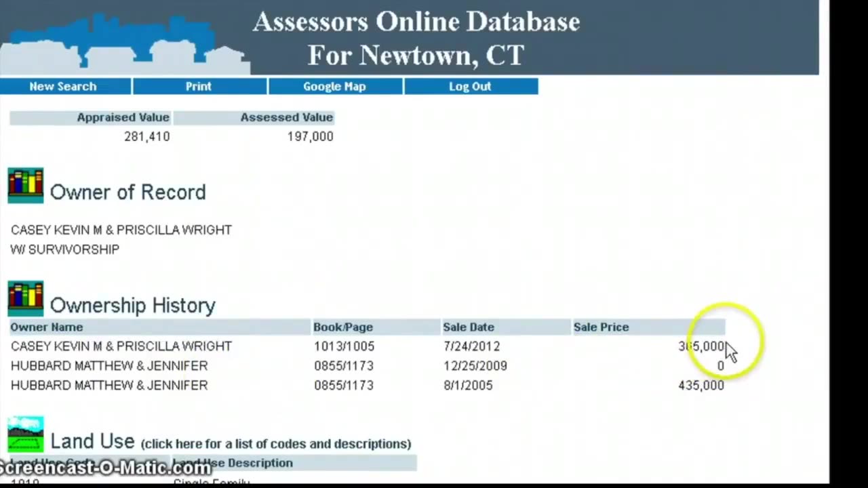The width and height of the screenshot is (868, 488).
Task: Select sale date 7/24/2012
Action: [472, 346]
